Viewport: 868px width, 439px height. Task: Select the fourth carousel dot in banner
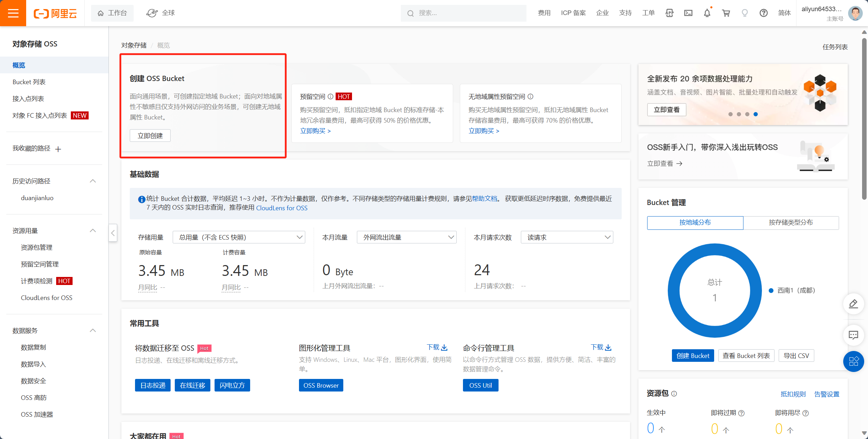coord(756,114)
